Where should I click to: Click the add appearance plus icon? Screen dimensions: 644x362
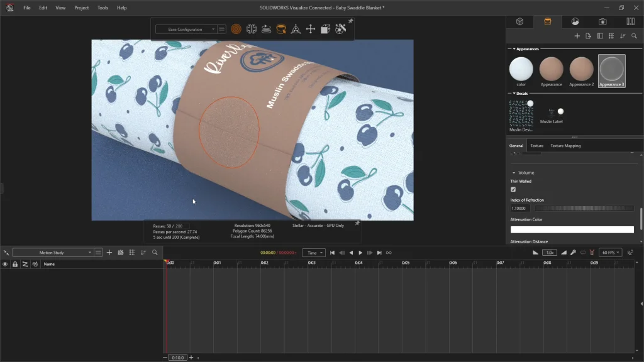pos(577,36)
